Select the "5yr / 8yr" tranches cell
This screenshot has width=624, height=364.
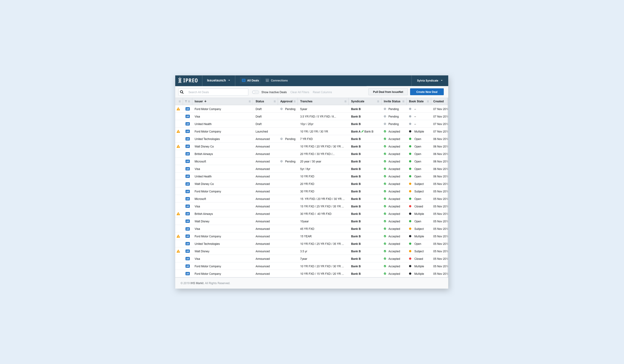coord(305,169)
